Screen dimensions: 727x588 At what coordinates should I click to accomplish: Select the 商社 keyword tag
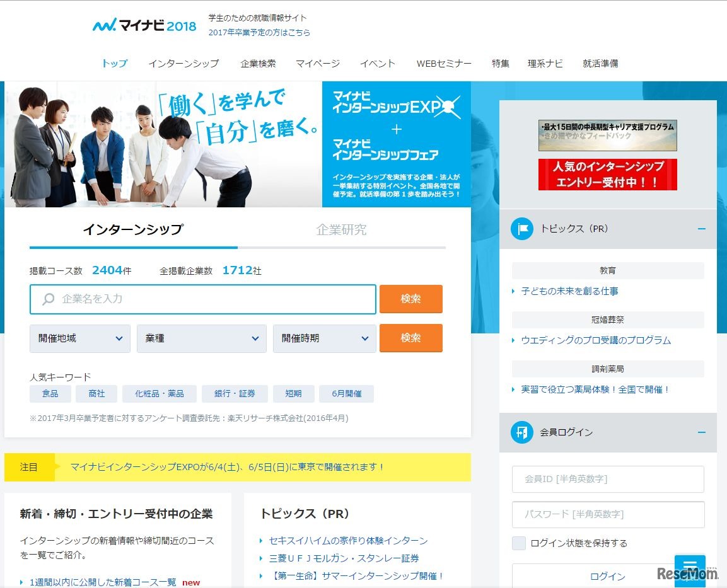click(96, 394)
